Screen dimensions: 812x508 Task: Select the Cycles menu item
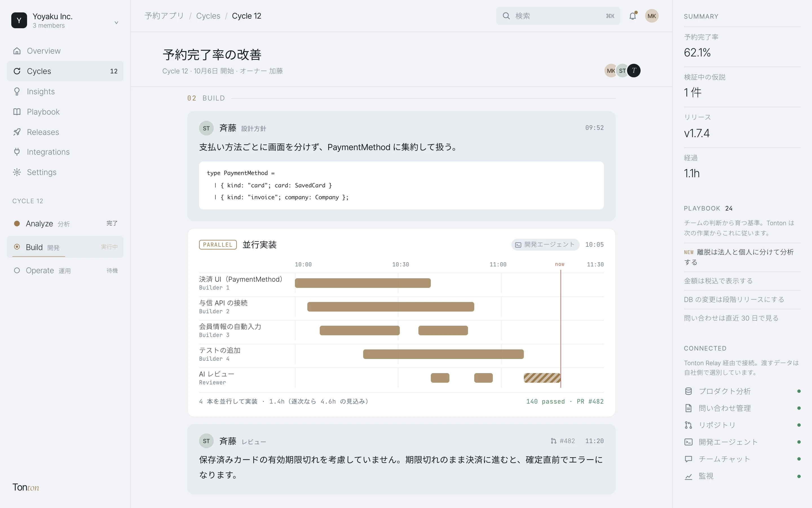click(65, 71)
